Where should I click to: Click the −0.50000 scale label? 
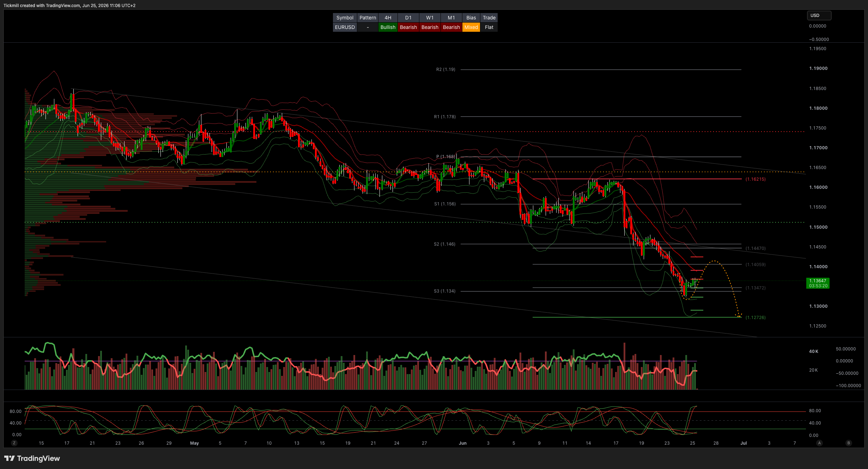coord(819,40)
